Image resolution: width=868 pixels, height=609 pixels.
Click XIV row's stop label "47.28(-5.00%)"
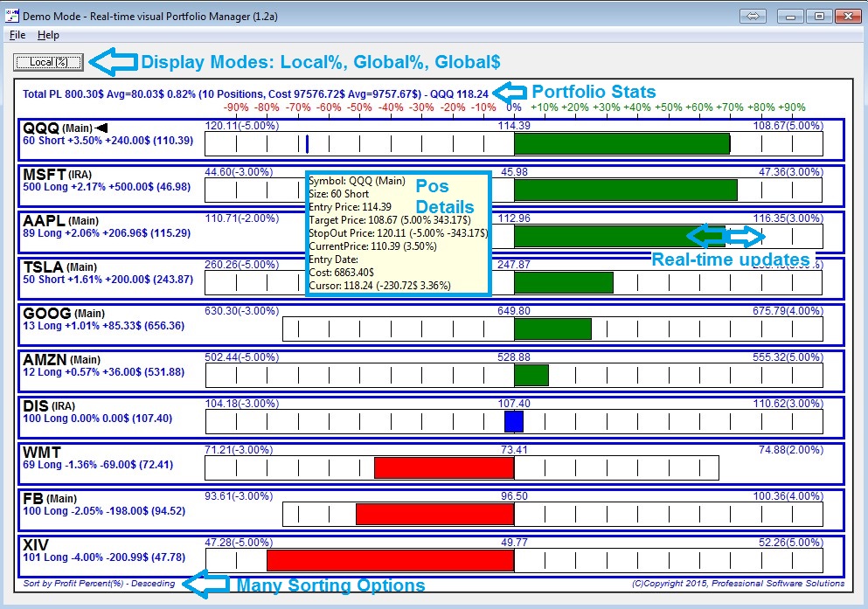pyautogui.click(x=239, y=543)
